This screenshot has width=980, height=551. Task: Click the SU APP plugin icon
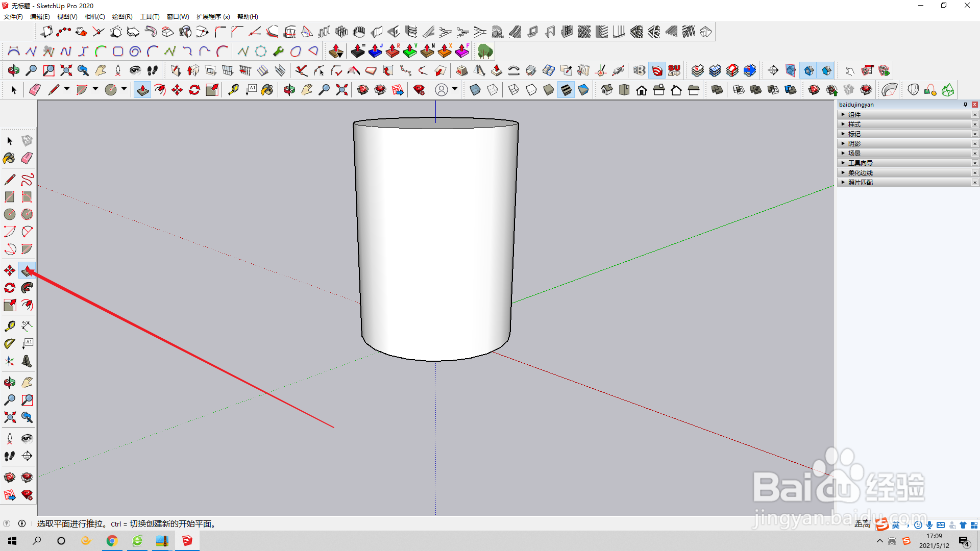(674, 70)
